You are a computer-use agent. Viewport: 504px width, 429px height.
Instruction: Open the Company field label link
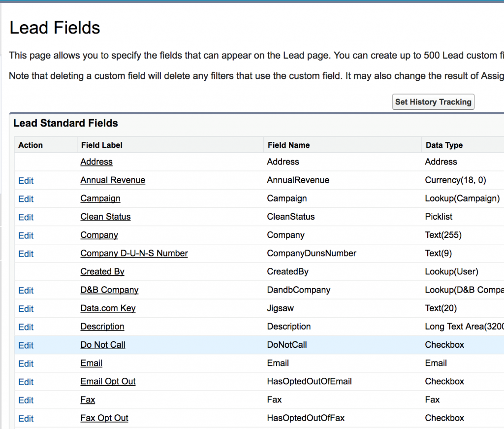(99, 235)
